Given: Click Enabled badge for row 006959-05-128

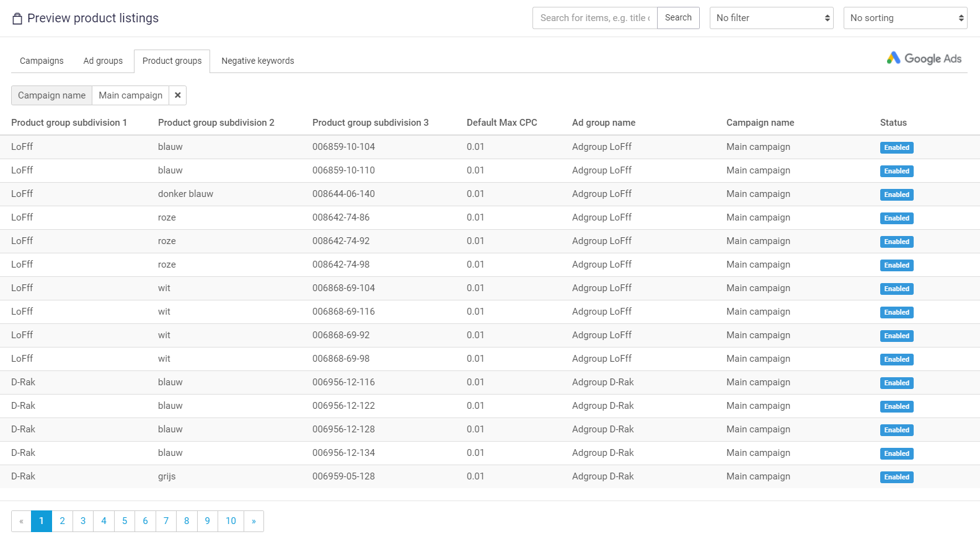Looking at the screenshot, I should (x=896, y=477).
